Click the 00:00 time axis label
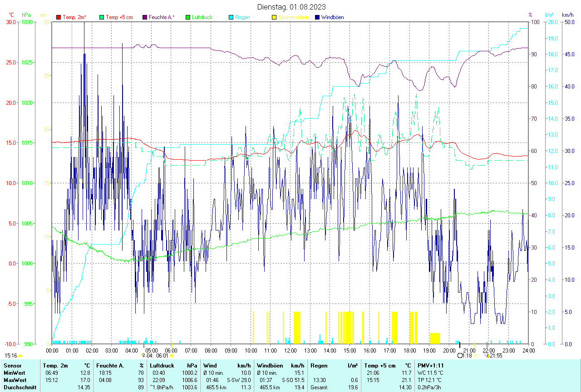 click(x=52, y=350)
